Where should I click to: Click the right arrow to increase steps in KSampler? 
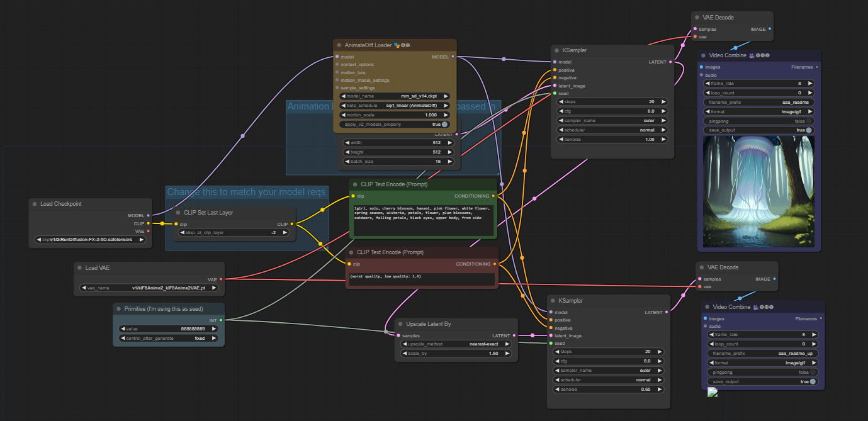tap(662, 101)
